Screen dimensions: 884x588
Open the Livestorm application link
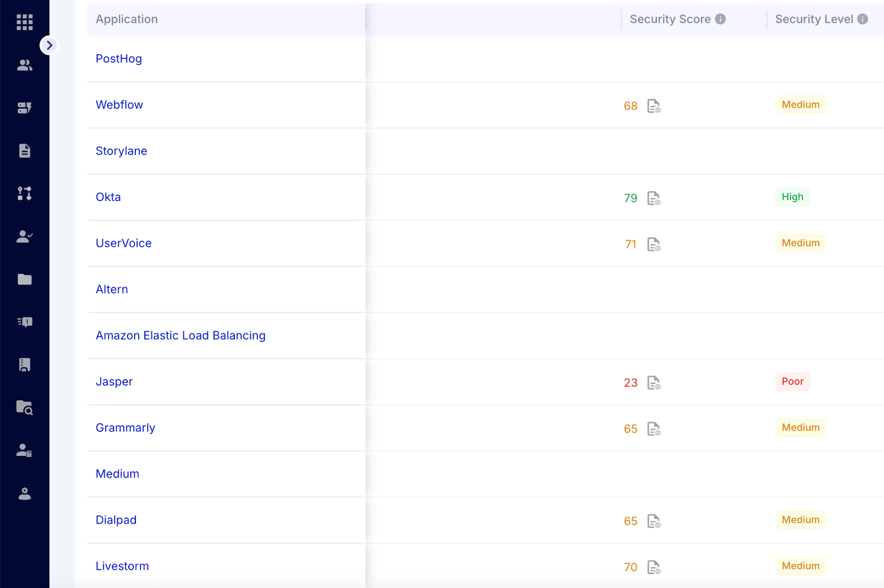click(x=123, y=566)
